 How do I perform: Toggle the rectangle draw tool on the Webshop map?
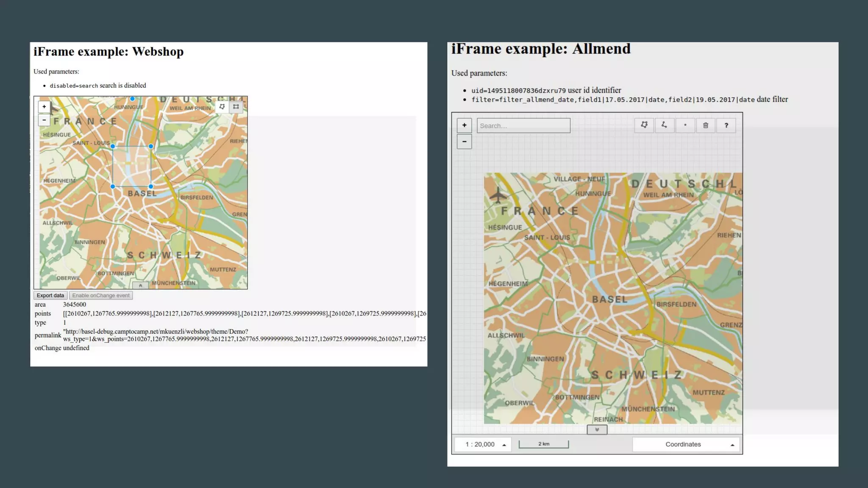(236, 107)
